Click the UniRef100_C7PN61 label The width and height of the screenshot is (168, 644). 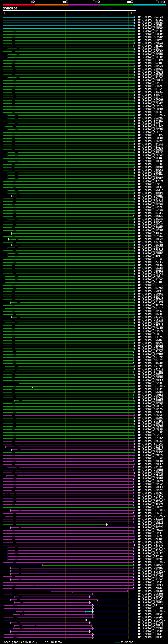tap(151, 476)
